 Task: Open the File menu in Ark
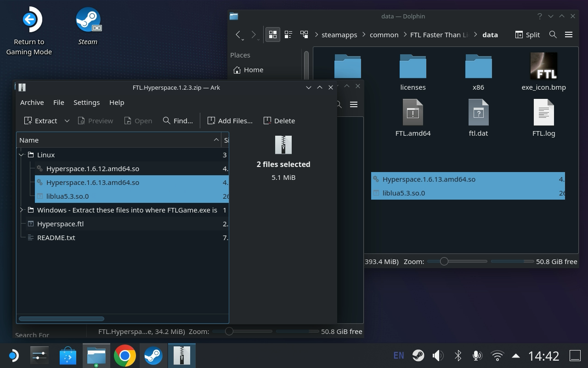click(x=59, y=103)
